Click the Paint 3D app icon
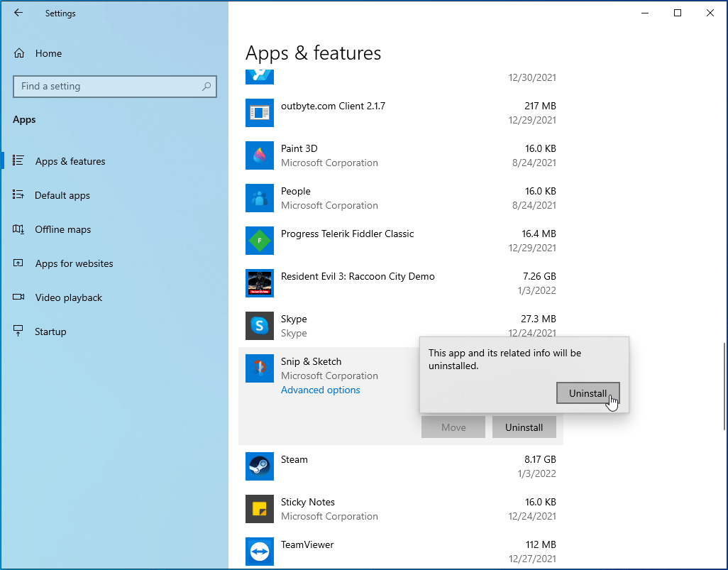728x570 pixels. tap(260, 155)
